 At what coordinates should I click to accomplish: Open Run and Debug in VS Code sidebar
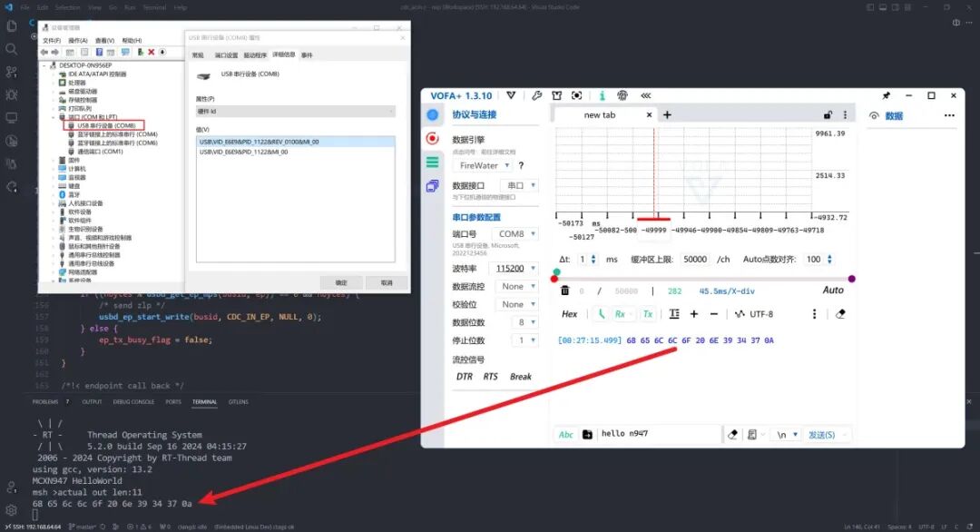click(11, 94)
